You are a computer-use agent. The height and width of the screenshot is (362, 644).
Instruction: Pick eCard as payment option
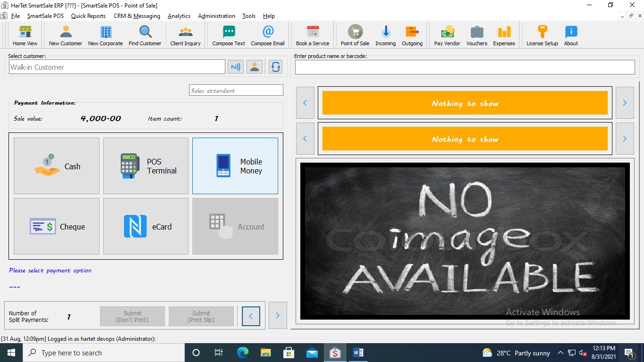[146, 226]
